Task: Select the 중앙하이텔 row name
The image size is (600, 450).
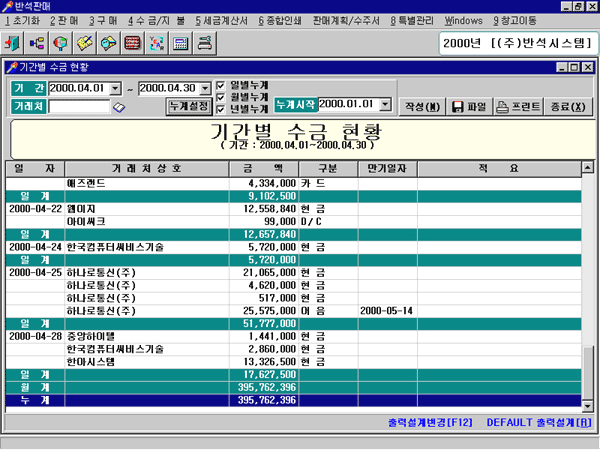Action: [91, 336]
